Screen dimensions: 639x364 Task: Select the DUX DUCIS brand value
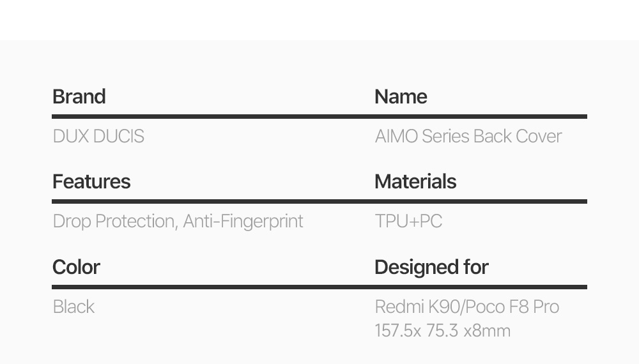tap(98, 136)
